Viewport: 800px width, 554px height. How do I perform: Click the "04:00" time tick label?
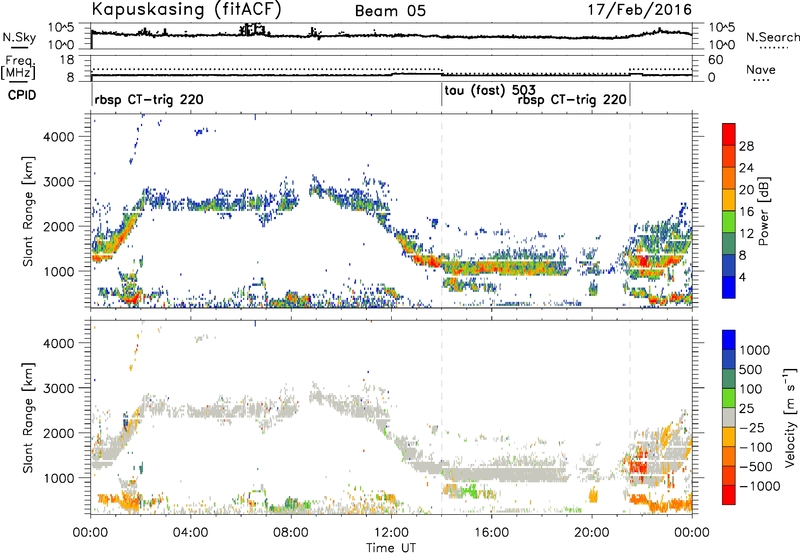point(191,533)
